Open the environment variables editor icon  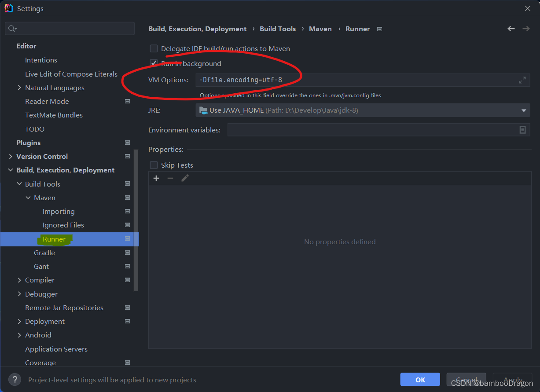(523, 130)
